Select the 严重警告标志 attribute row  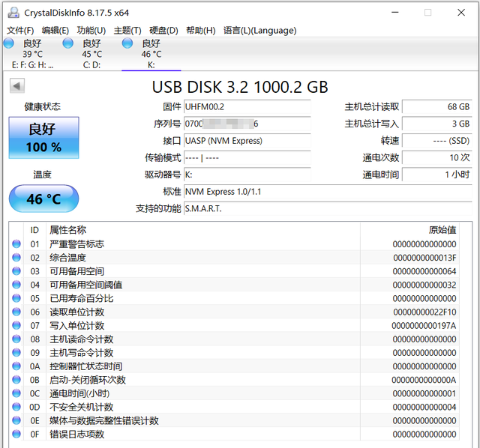(x=234, y=244)
